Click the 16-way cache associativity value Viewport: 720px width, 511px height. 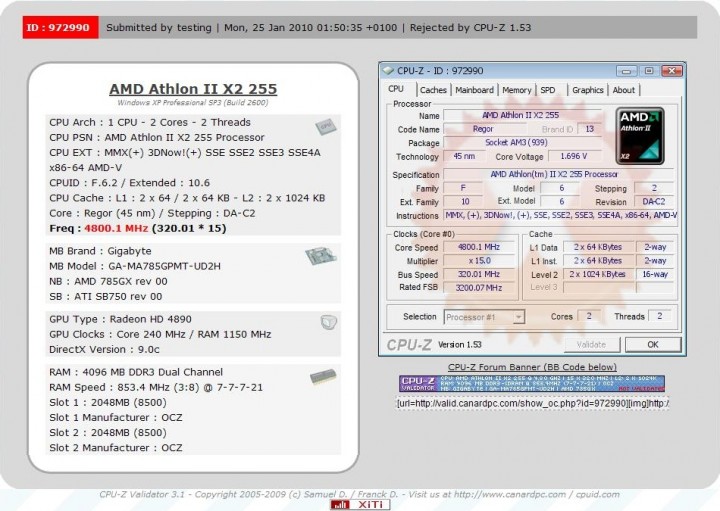655,274
